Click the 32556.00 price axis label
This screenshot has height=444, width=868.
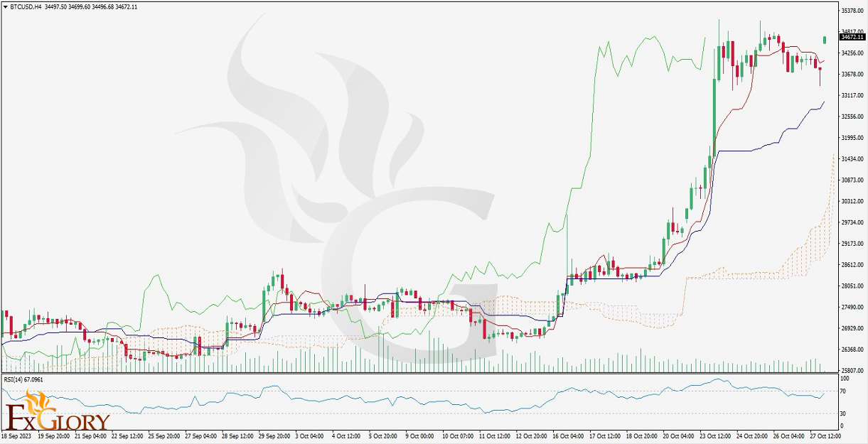point(852,117)
